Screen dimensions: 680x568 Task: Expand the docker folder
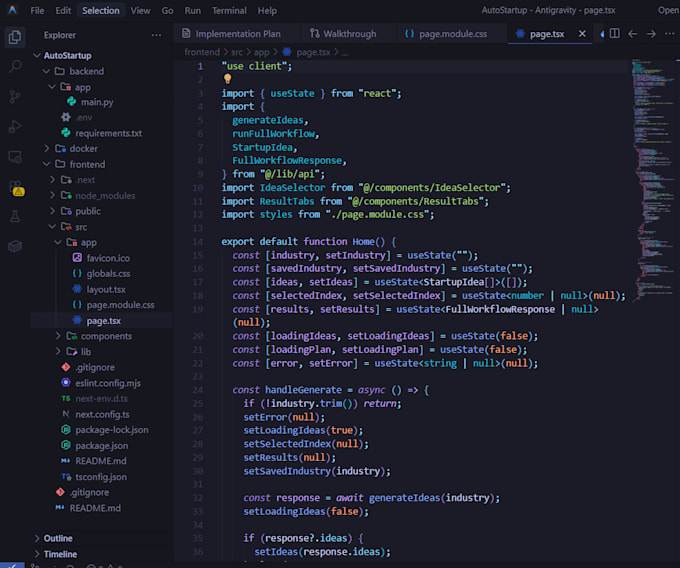pyautogui.click(x=46, y=148)
